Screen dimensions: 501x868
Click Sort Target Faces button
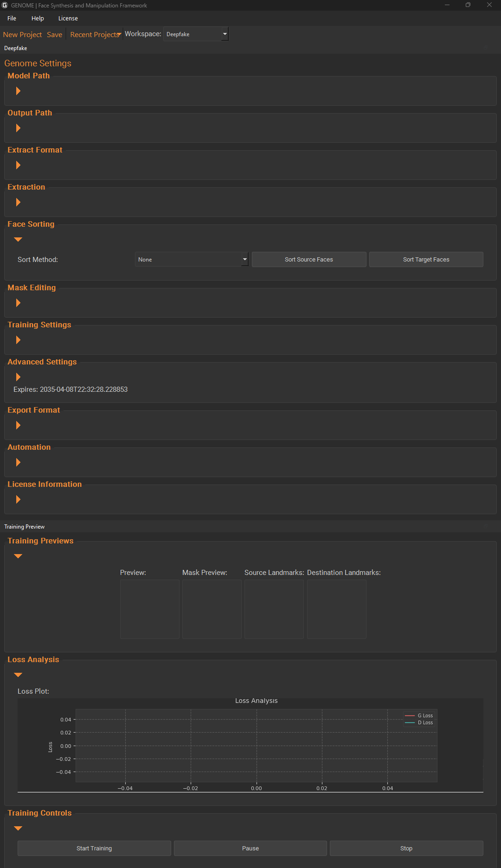tap(426, 260)
